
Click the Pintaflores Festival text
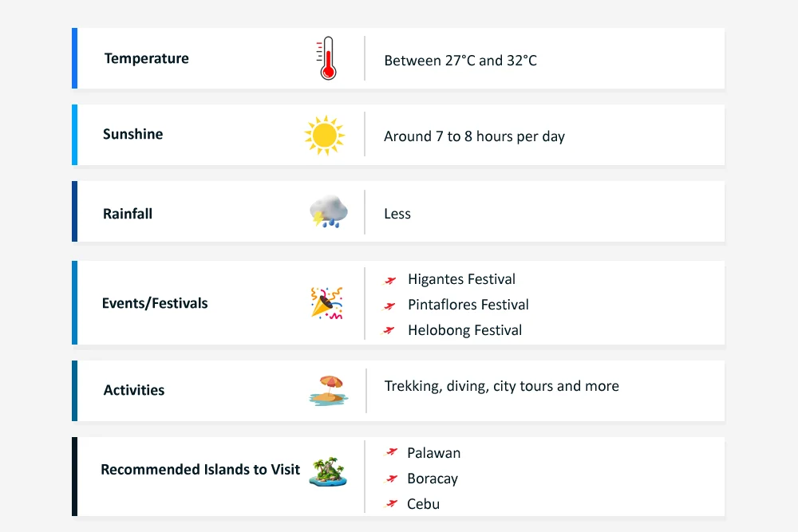pyautogui.click(x=468, y=305)
